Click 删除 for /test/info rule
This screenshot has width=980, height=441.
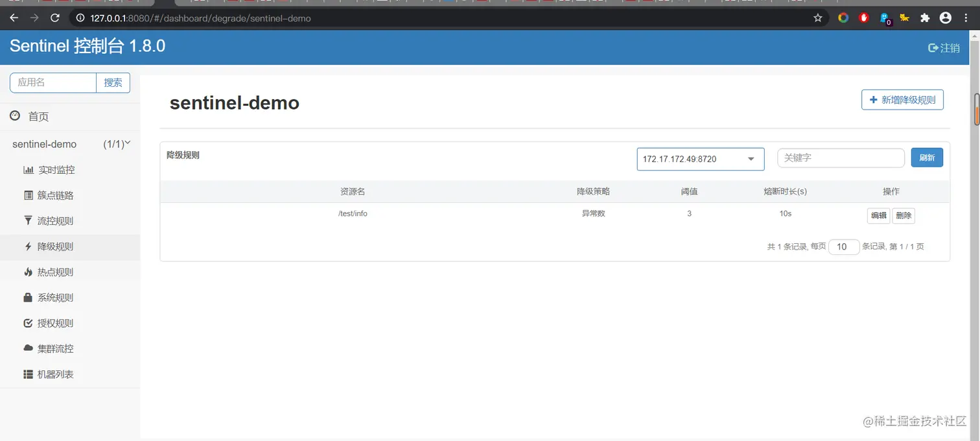tap(904, 215)
